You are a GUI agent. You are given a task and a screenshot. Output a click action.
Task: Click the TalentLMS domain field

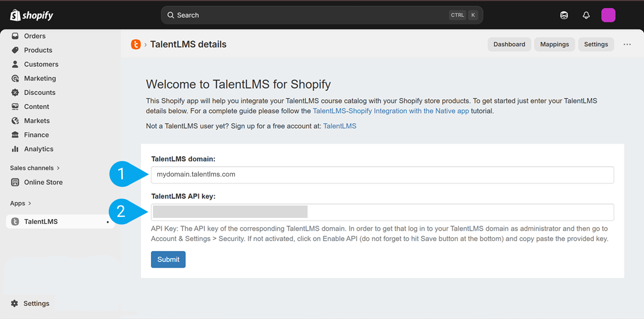click(x=382, y=175)
